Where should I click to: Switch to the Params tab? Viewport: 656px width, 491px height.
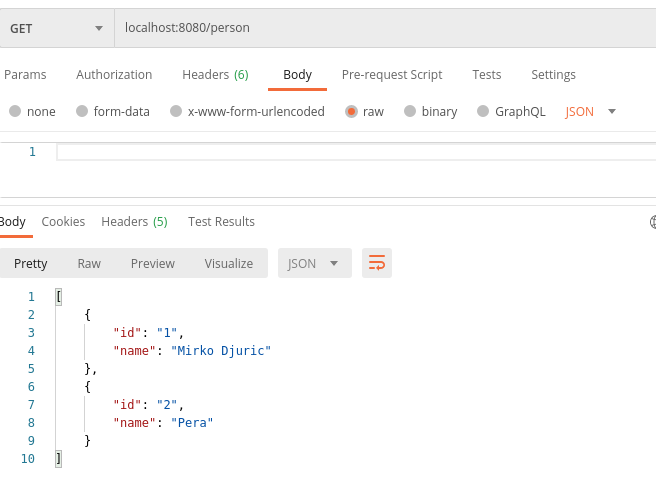coord(25,74)
